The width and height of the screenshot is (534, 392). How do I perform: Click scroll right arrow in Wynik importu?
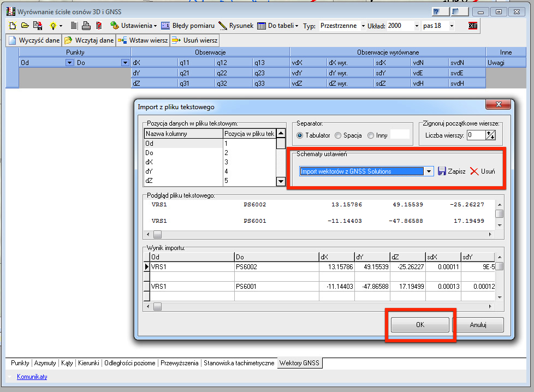[x=490, y=306]
